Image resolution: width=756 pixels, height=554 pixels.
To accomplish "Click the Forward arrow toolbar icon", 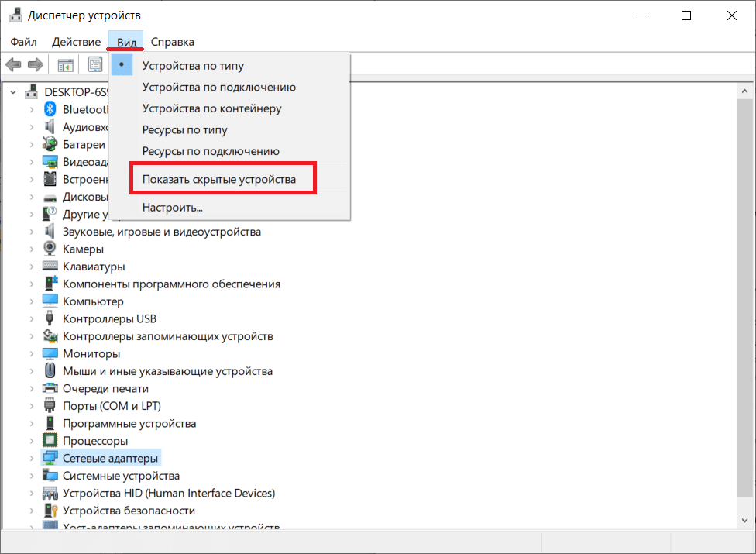I will coord(35,65).
